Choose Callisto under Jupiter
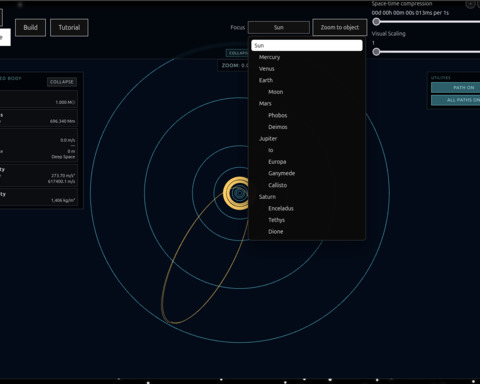Image resolution: width=480 pixels, height=384 pixels. pyautogui.click(x=277, y=185)
